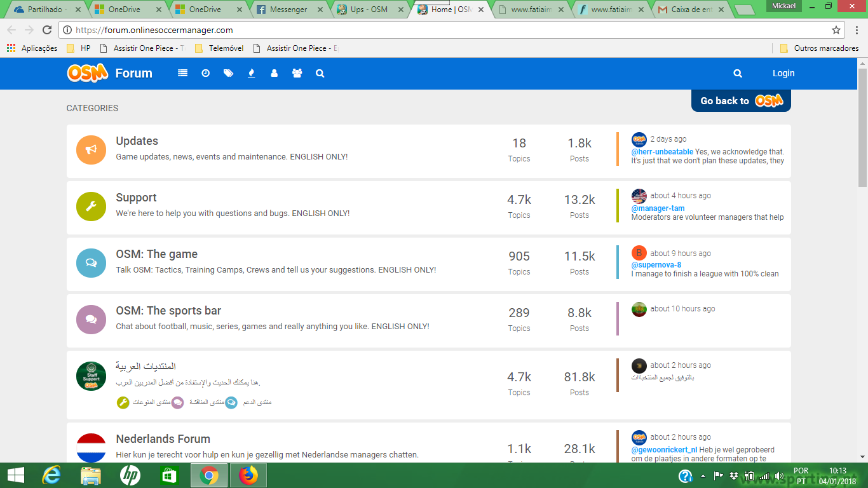Click the Go back to OSM button
The height and width of the screenshot is (488, 868).
(741, 100)
